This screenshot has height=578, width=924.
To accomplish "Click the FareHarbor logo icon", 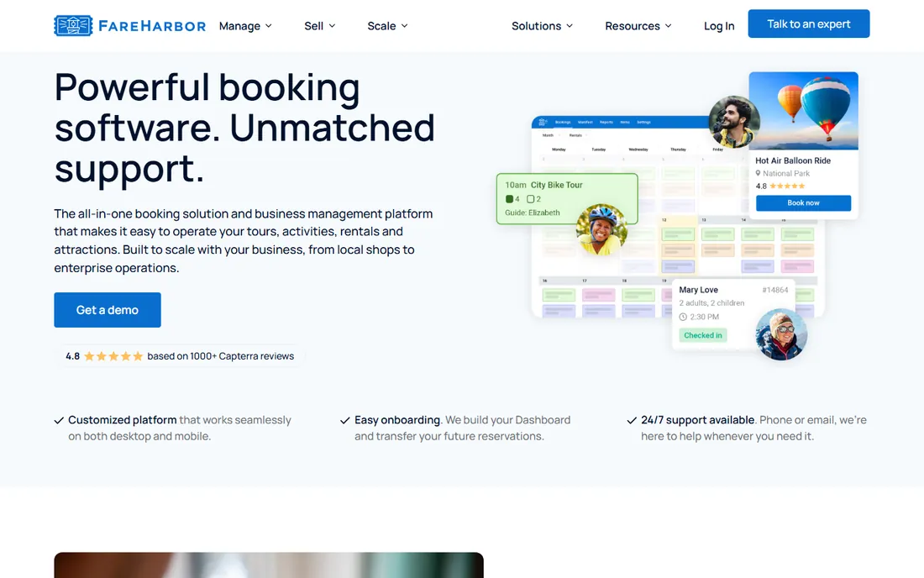I will coord(73,25).
